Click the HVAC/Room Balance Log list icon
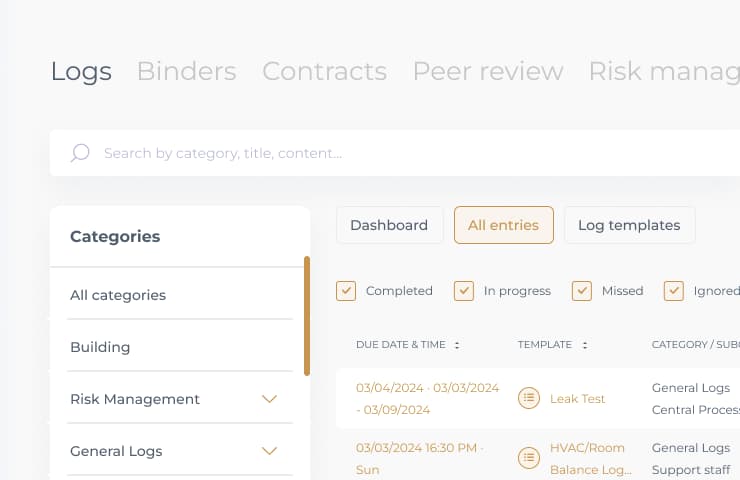Viewport: 740px width, 480px height. (x=528, y=458)
